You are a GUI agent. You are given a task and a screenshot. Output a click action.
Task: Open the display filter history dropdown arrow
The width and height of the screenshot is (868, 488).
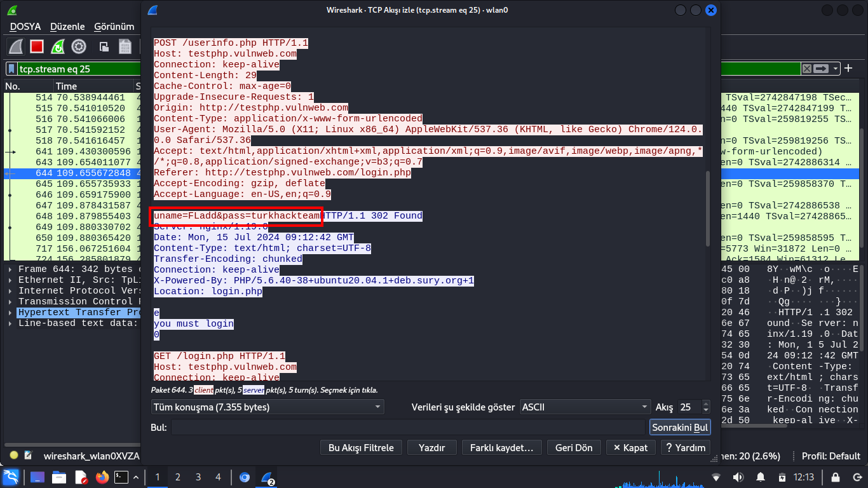pyautogui.click(x=836, y=69)
